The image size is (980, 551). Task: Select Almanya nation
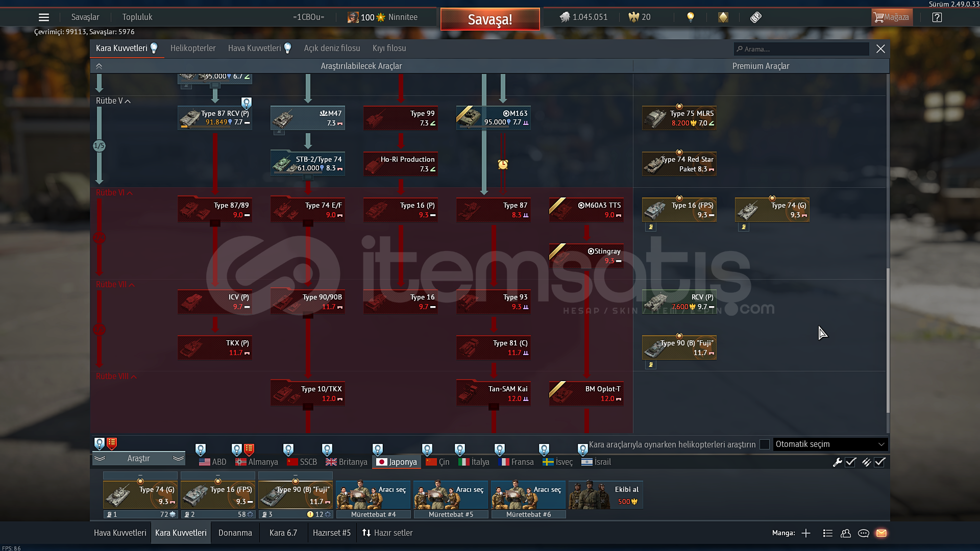[257, 462]
